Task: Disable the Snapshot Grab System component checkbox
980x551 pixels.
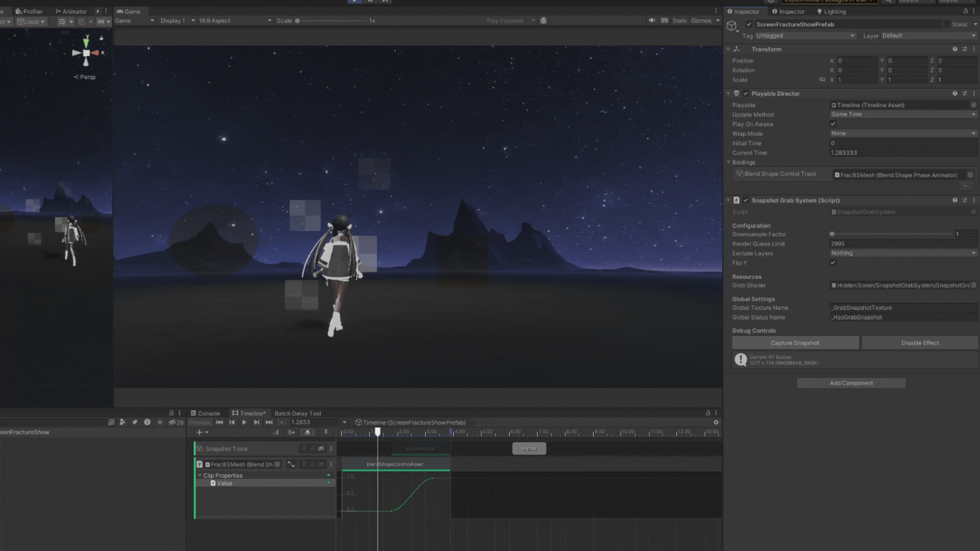Action: 746,201
